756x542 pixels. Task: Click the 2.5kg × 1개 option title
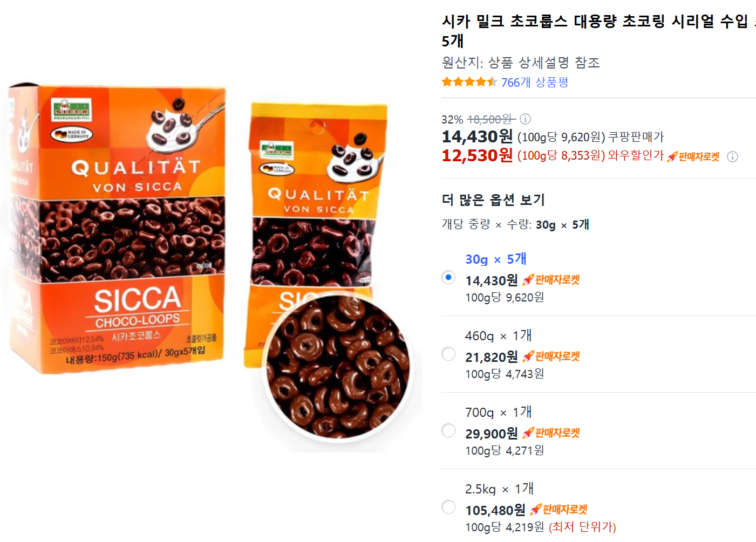[499, 489]
